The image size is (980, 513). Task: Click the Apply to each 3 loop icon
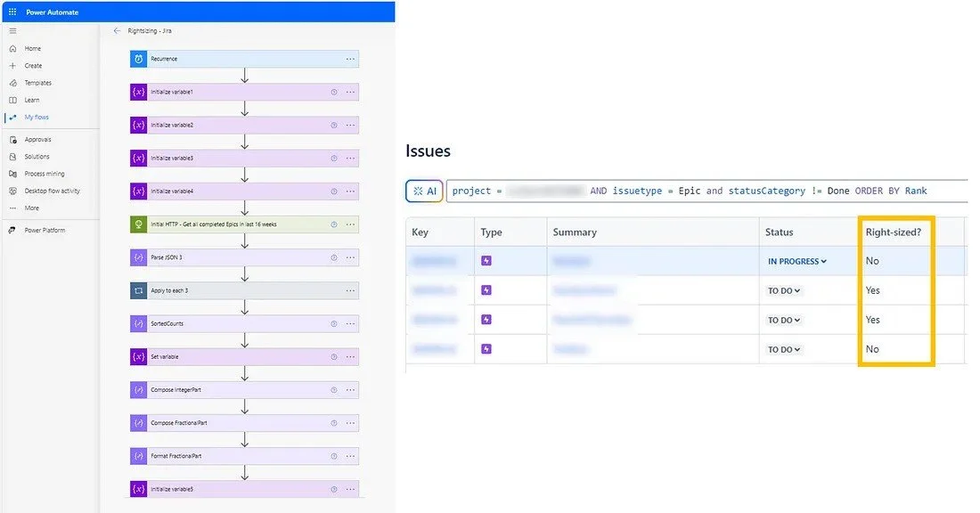(139, 290)
